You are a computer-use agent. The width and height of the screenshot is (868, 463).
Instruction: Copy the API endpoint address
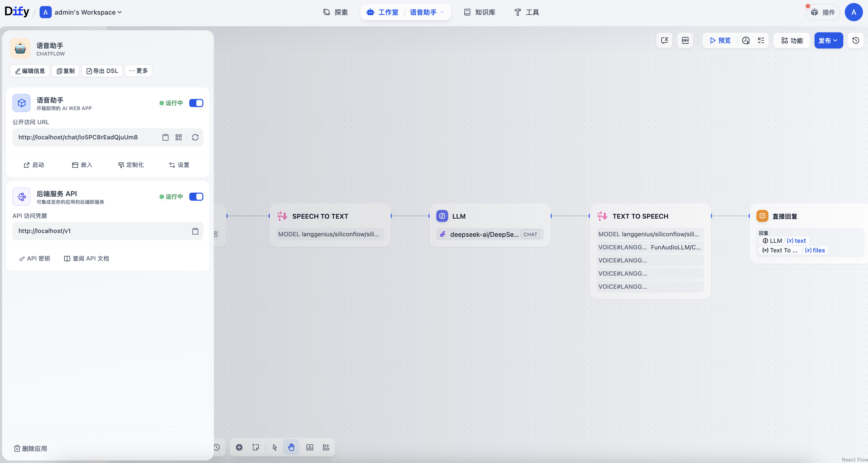point(195,231)
